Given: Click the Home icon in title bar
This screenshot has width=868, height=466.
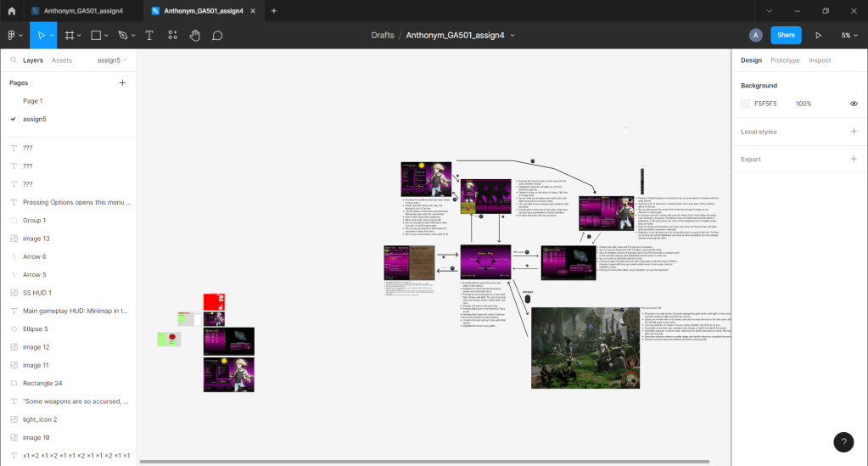Looking at the screenshot, I should coord(11,11).
